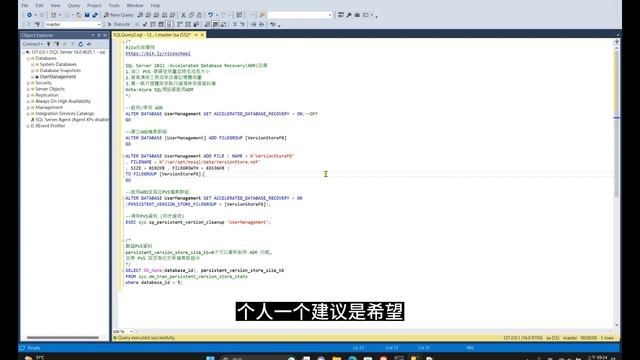This screenshot has height=360, width=640.
Task: Open the bit.ly/ricoschool link in editor
Action: click(x=158, y=53)
